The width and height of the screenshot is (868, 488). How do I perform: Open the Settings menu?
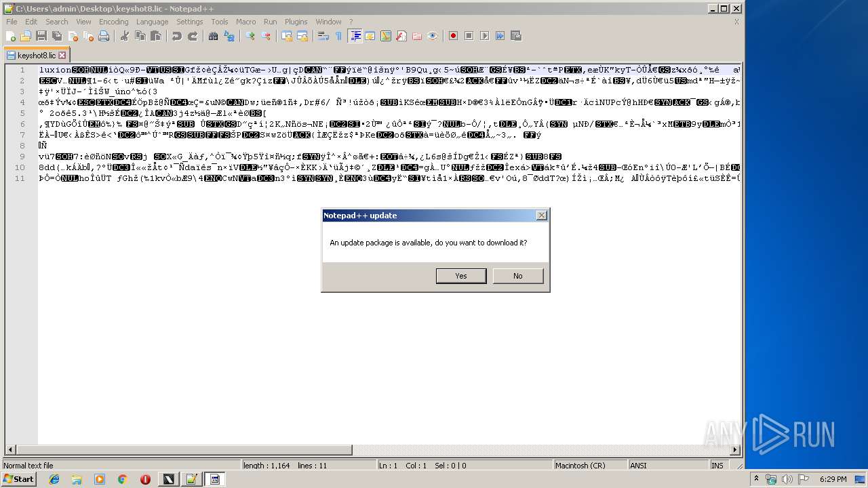(190, 22)
